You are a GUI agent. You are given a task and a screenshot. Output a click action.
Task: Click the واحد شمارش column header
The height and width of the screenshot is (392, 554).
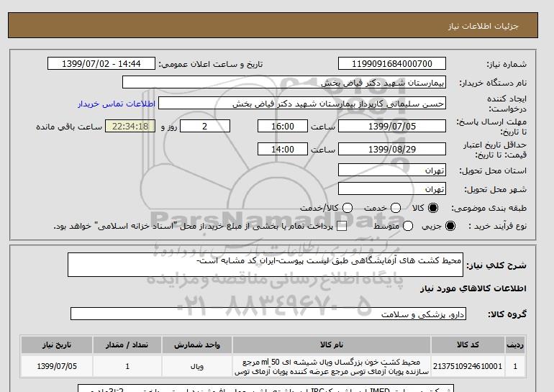click(x=197, y=345)
